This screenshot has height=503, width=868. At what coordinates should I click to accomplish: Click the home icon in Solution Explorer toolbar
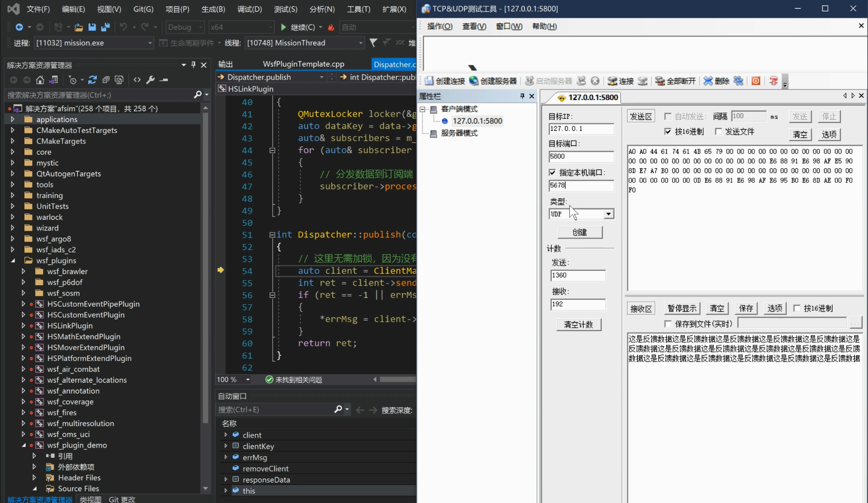(x=40, y=80)
